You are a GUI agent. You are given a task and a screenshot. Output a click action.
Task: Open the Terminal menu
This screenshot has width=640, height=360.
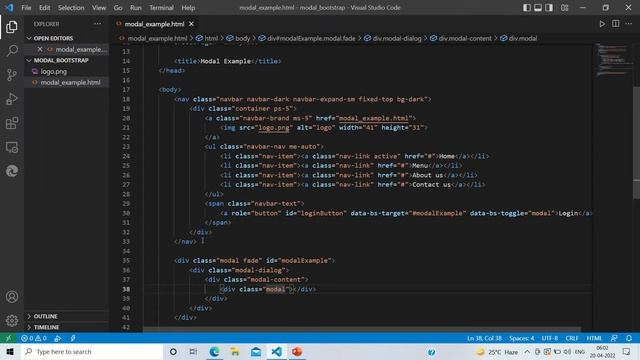click(x=161, y=8)
